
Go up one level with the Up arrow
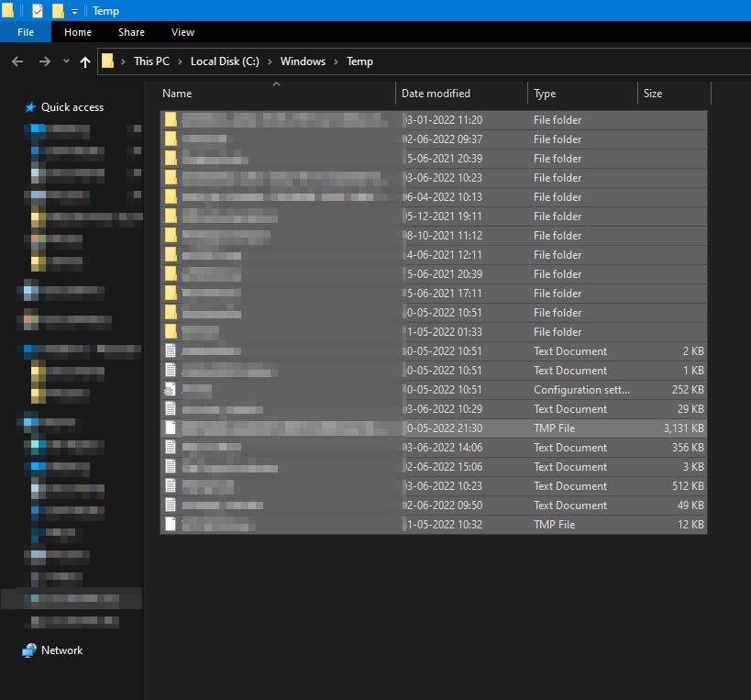85,61
